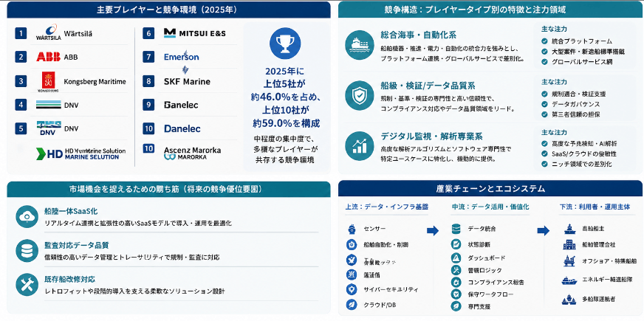This screenshot has height=321, width=644.
Task: Click the cloud icon next to 船陸一体SaaS化
Action: [x=27, y=217]
